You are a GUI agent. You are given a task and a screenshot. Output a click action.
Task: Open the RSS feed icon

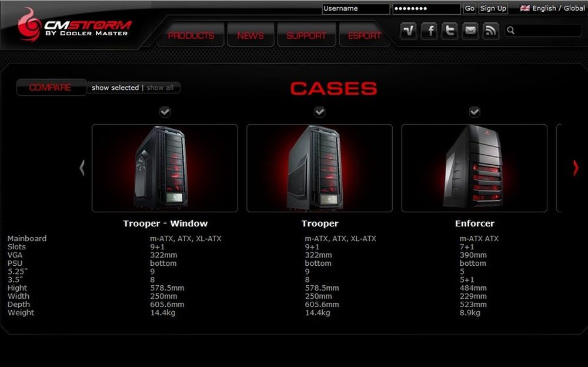point(490,31)
